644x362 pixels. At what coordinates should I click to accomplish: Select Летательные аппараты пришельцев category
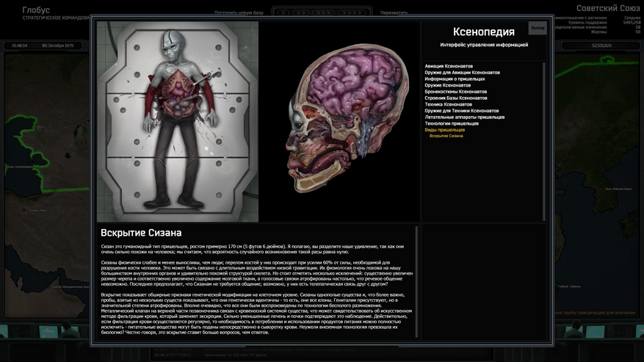click(465, 117)
